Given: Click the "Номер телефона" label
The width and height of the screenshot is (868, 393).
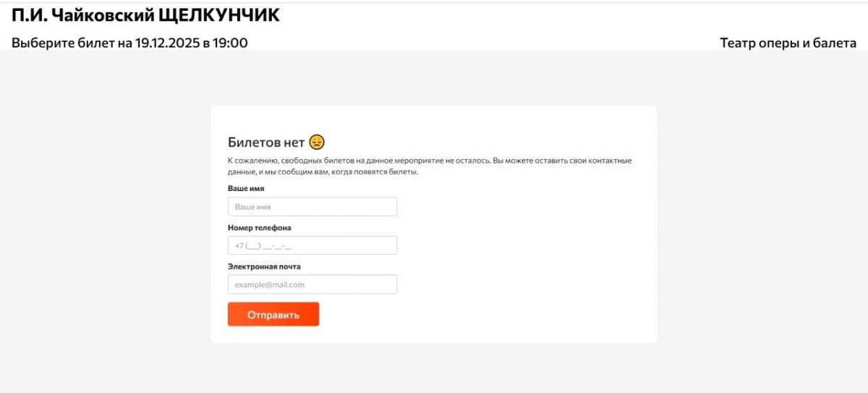Looking at the screenshot, I should [x=259, y=227].
